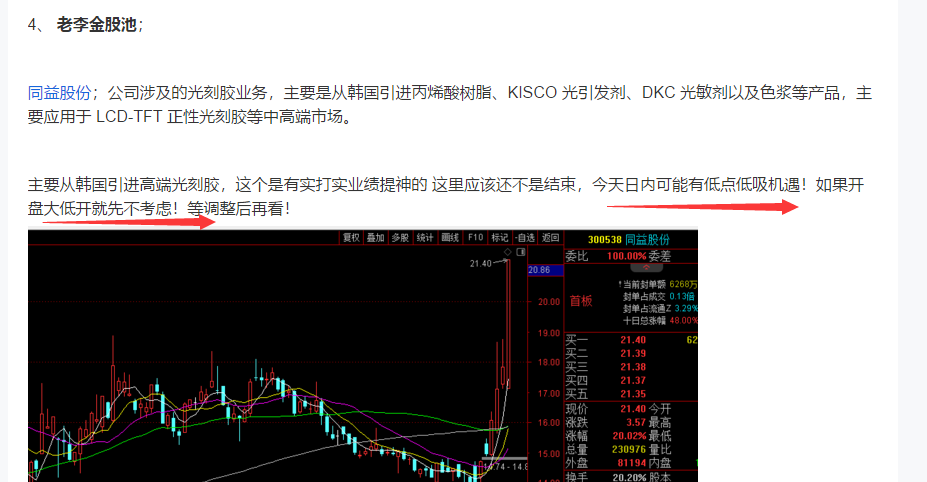Toggle the side panel icon near chart top
This screenshot has width=927, height=482.
[521, 253]
